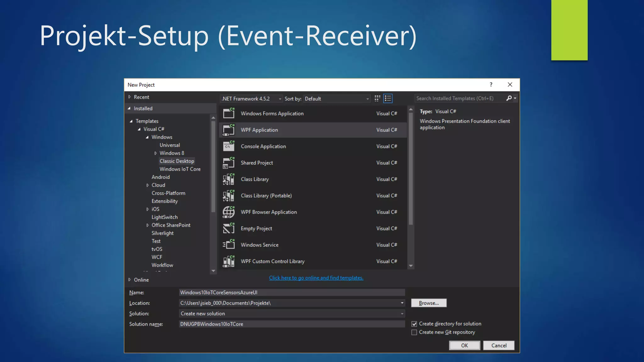Expand the Online section
This screenshot has height=362, width=644.
[x=129, y=280]
